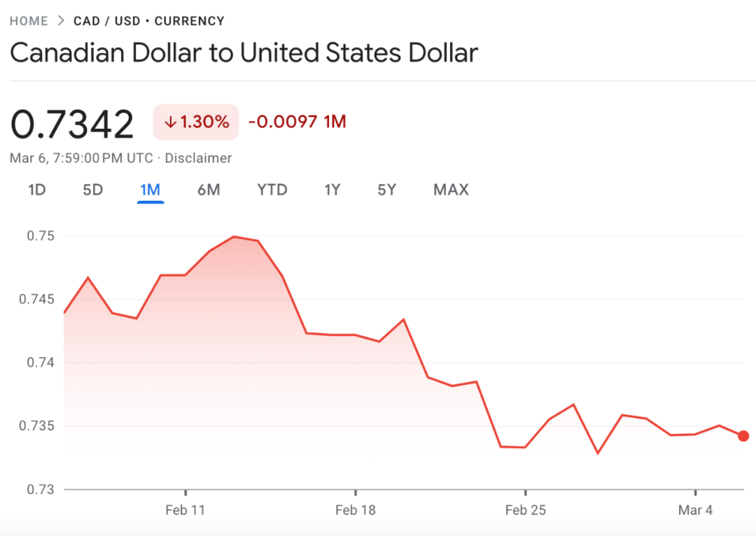This screenshot has height=536, width=756.
Task: Switch to the 6M time range
Action: (x=209, y=190)
